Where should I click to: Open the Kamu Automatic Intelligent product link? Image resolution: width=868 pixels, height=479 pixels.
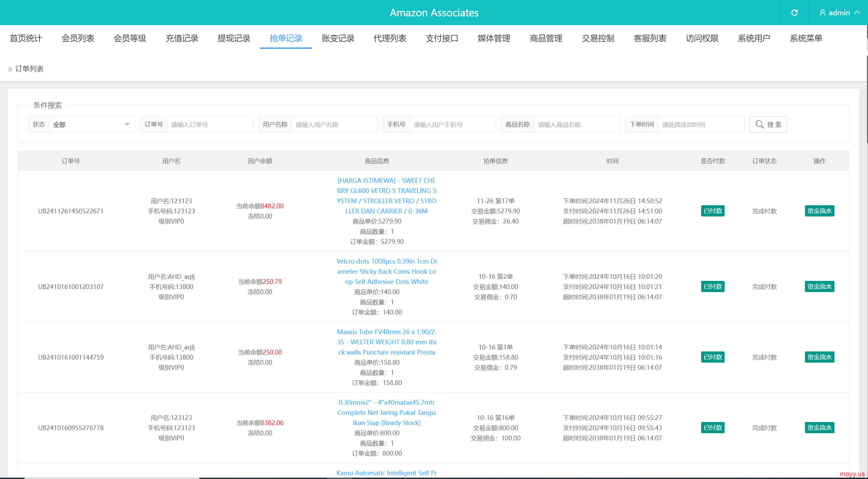pos(387,473)
